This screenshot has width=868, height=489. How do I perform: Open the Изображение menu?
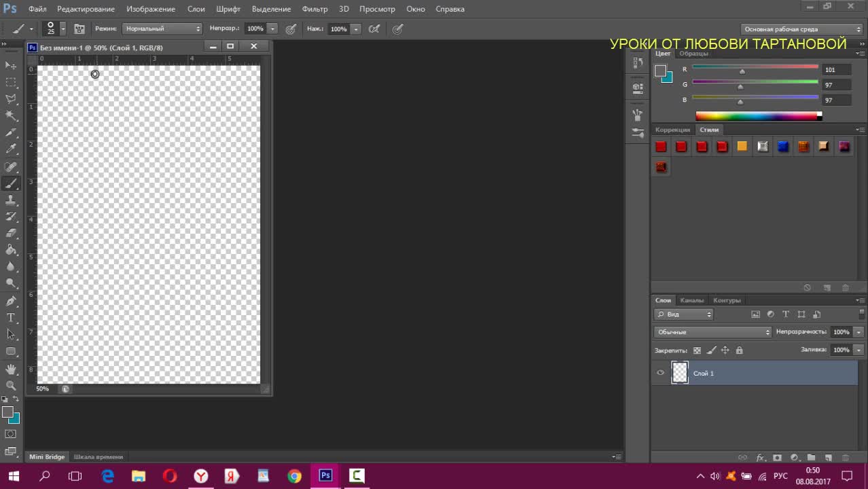[151, 9]
